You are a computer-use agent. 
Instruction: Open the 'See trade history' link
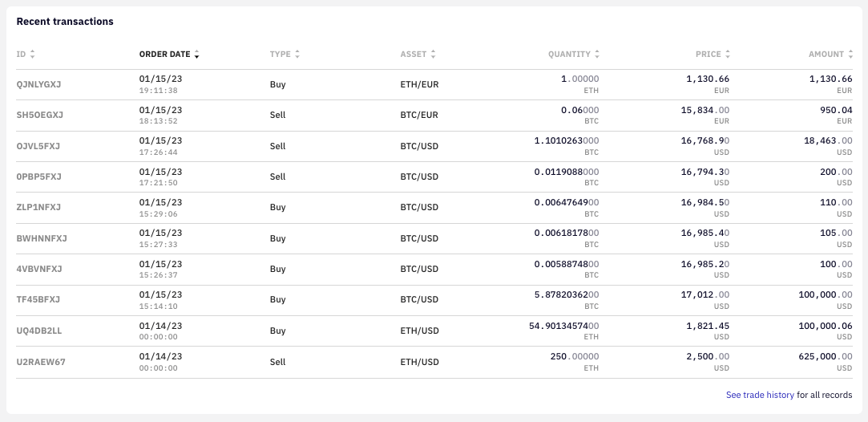coord(760,395)
